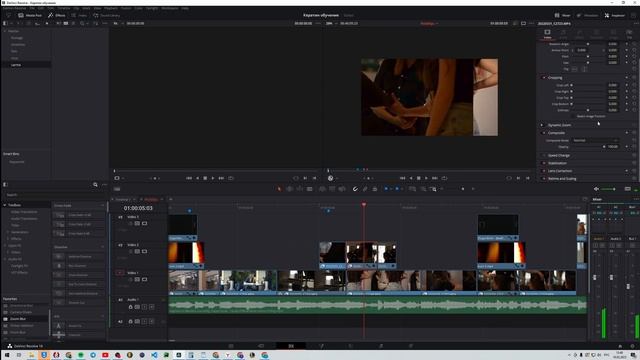Add keyframe for Opacity with diamond icon
Viewport: 640px width, 360px height.
[x=627, y=147]
